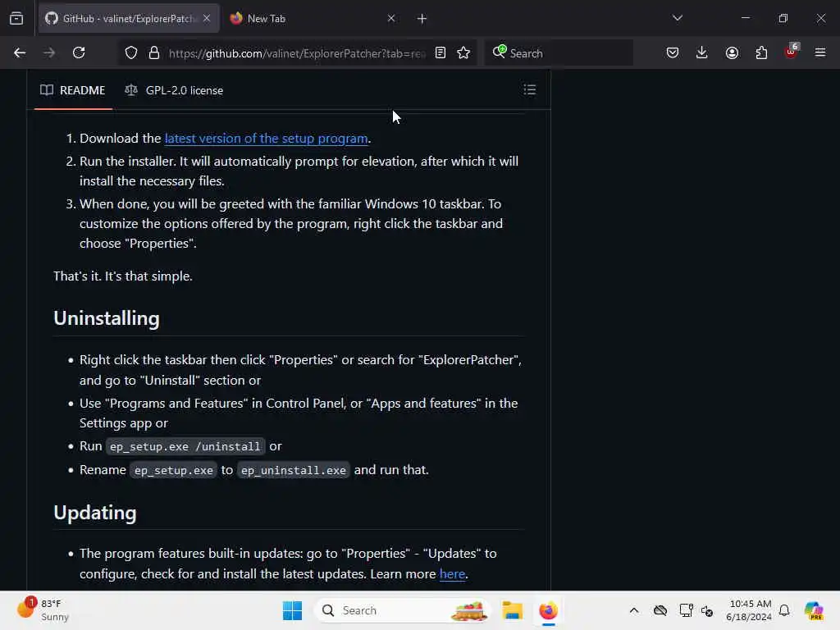Image resolution: width=840 pixels, height=630 pixels.
Task: Open the Windows Start menu
Action: pyautogui.click(x=293, y=610)
